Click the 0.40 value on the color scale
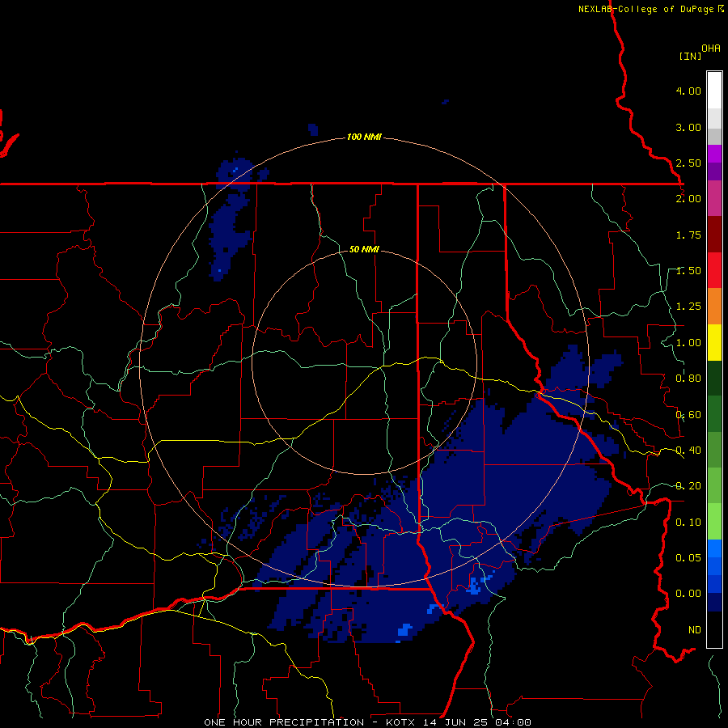Image resolution: width=728 pixels, height=728 pixels. 688,451
